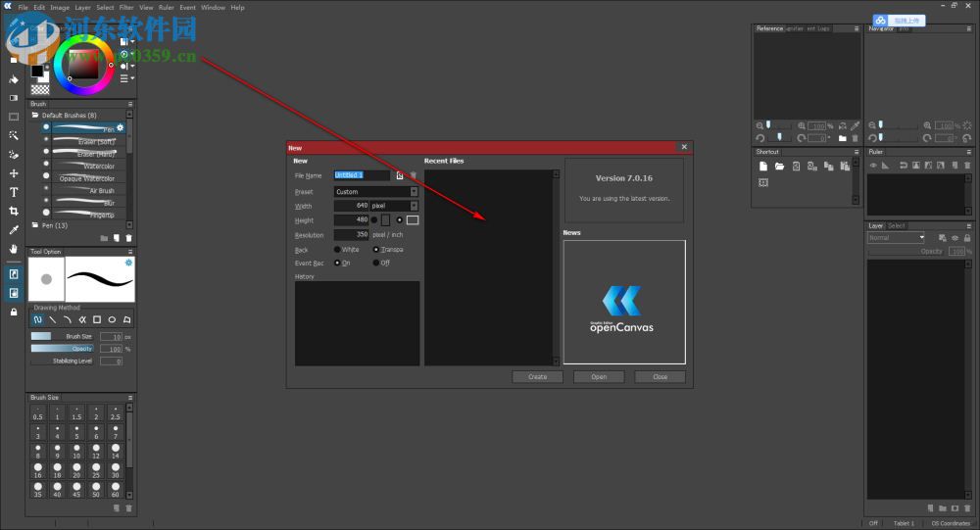Toggle ruler visibility eye icon
This screenshot has height=530, width=980.
[x=874, y=166]
